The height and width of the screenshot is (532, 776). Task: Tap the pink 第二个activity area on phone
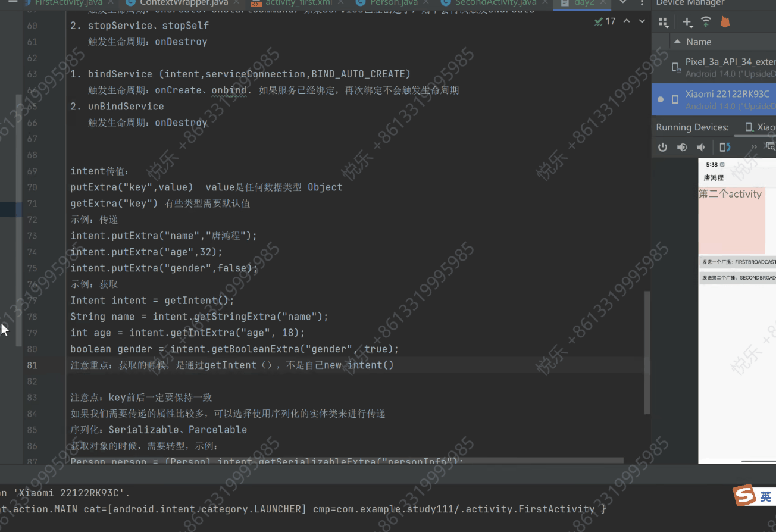tap(731, 221)
